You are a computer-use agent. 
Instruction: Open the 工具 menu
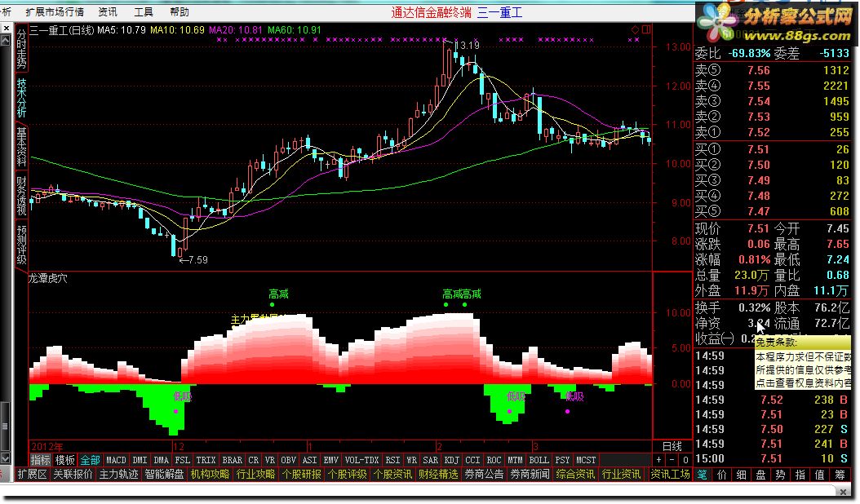coord(144,11)
